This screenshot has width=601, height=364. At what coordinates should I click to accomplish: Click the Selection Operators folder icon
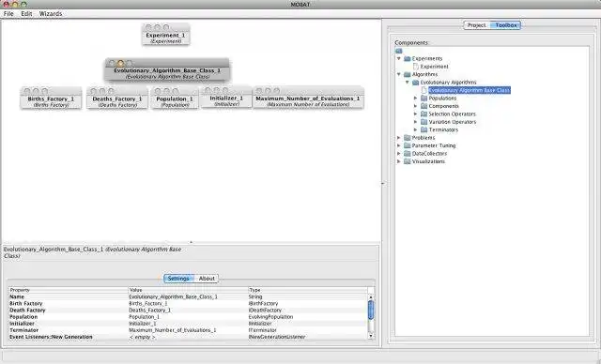pos(424,114)
